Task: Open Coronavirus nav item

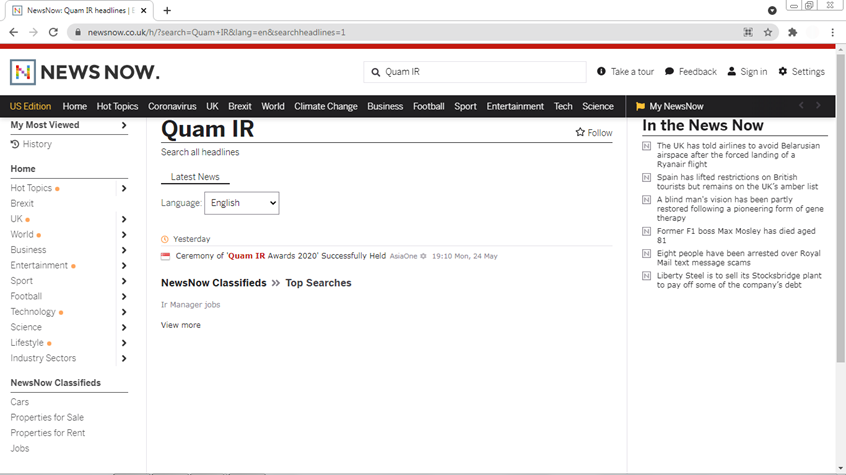Action: point(172,106)
